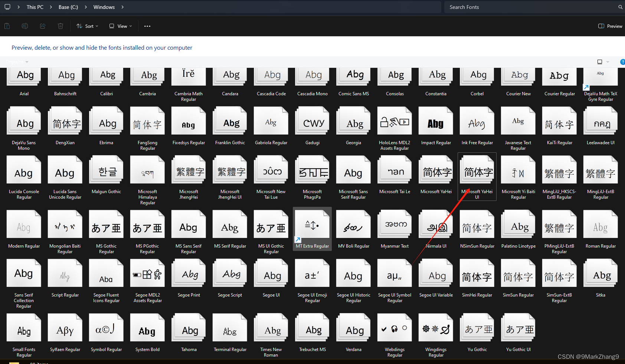Select the Tahoma font icon
This screenshot has width=625, height=364.
tap(189, 327)
